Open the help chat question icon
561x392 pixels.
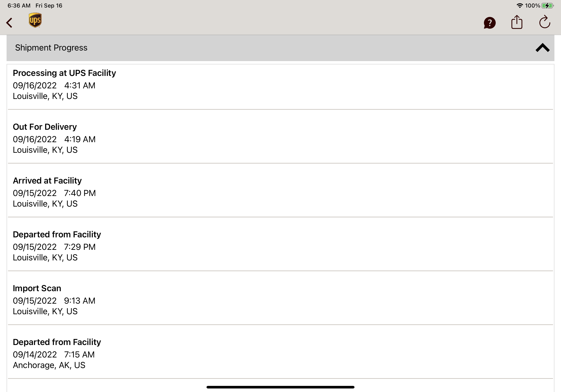point(489,23)
